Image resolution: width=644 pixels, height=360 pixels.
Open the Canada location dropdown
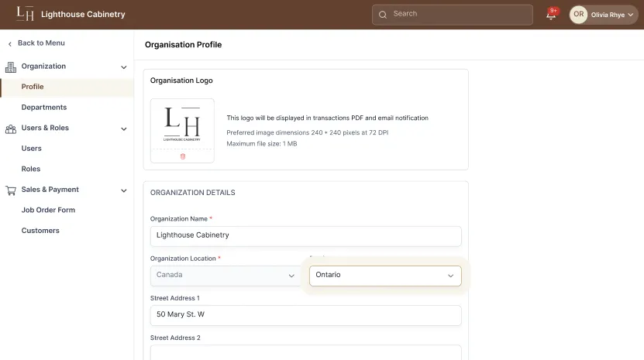225,276
